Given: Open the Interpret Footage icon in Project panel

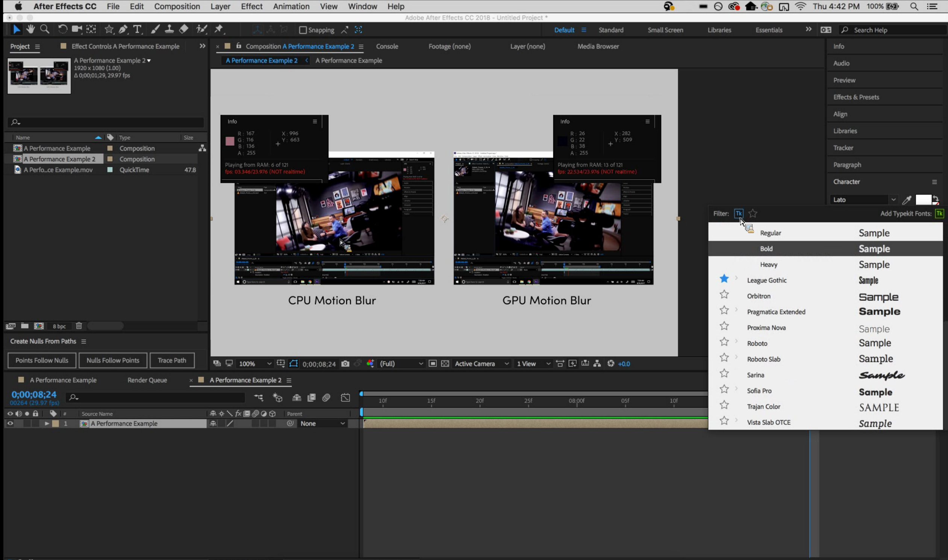Looking at the screenshot, I should (11, 325).
